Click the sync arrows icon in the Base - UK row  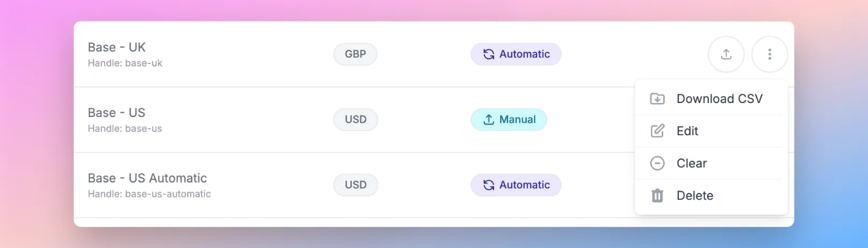[x=489, y=54]
